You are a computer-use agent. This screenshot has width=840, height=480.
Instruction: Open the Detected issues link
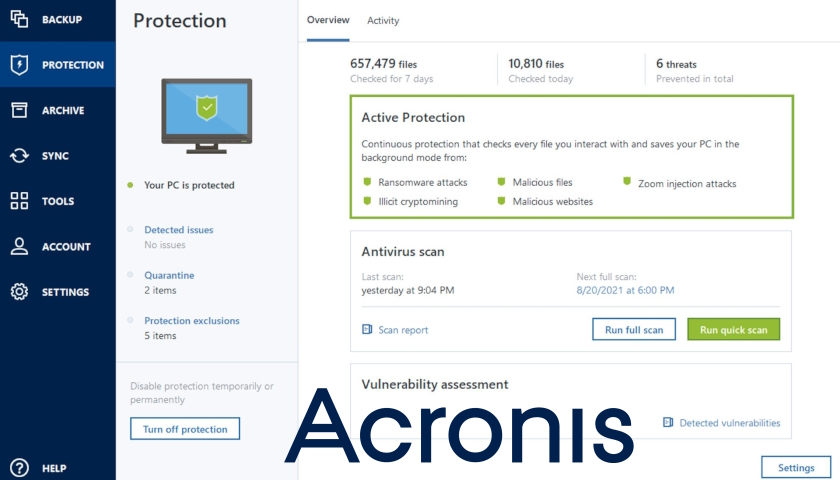(178, 229)
